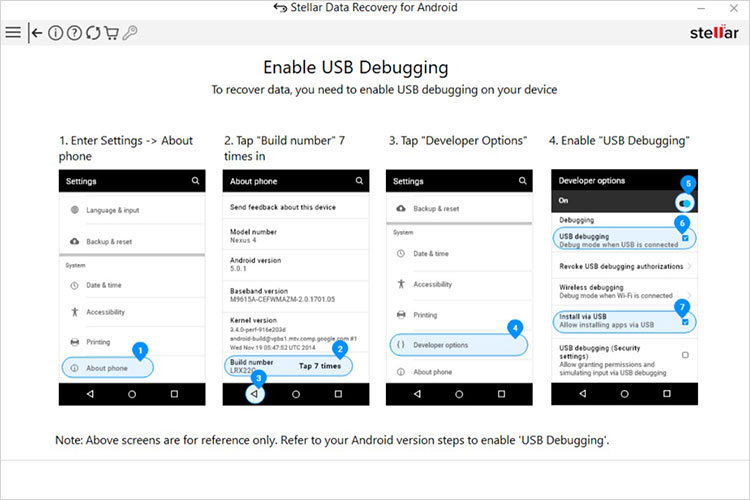The height and width of the screenshot is (500, 750).
Task: Click back triangle nav icon in step 3
Action: point(417,394)
